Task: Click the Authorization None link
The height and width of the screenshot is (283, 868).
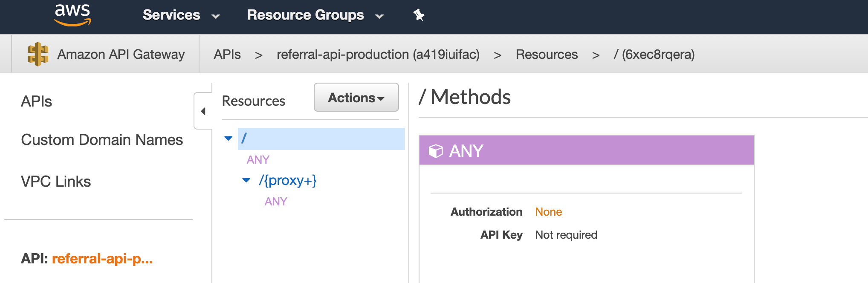Action: pyautogui.click(x=548, y=212)
